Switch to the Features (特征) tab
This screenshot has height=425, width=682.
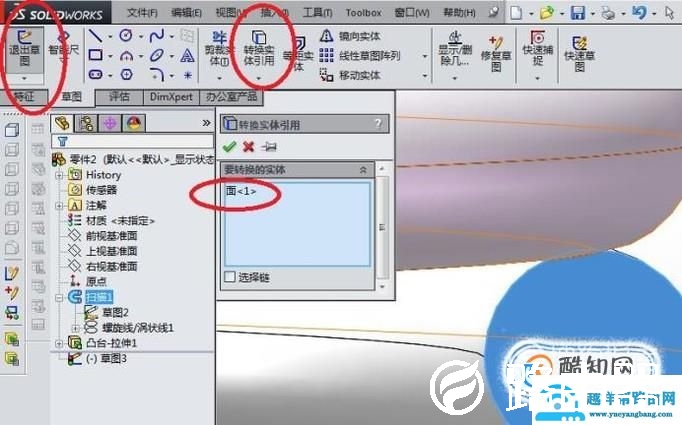[24, 97]
